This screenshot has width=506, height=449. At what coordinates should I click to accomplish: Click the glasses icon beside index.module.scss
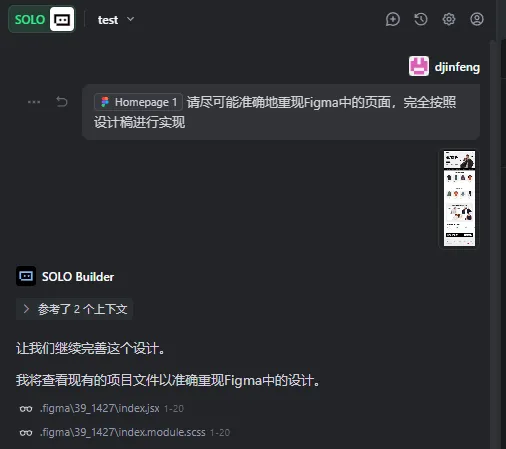pos(26,433)
